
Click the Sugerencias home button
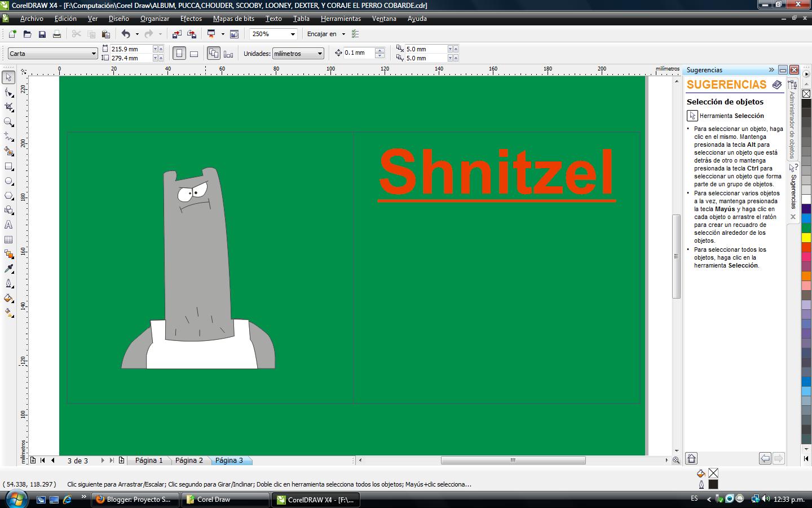coord(692,458)
